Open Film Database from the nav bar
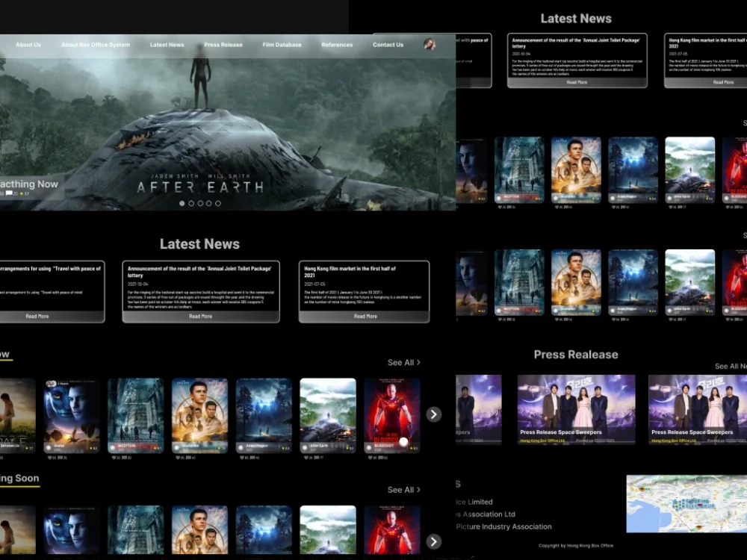Viewport: 747px width, 560px height. pos(282,45)
